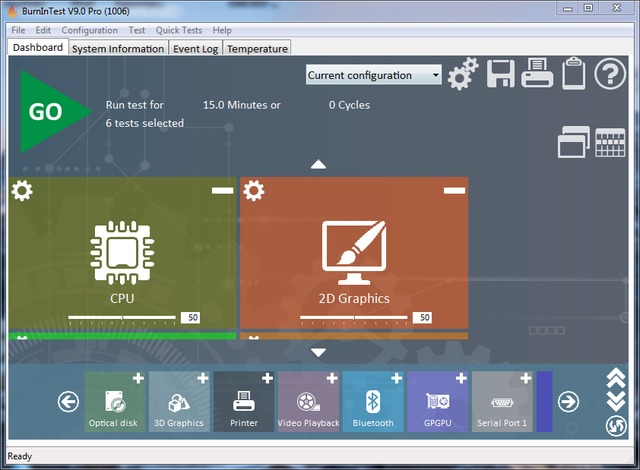Save configuration with the floppy disk icon

point(500,75)
